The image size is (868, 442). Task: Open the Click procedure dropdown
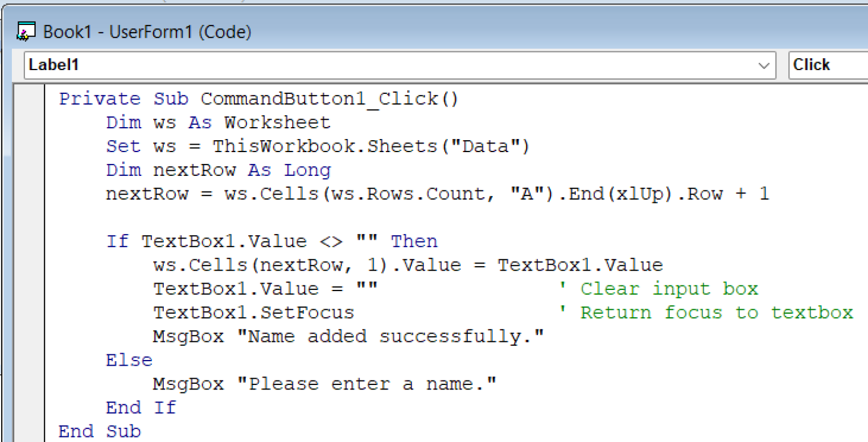827,65
